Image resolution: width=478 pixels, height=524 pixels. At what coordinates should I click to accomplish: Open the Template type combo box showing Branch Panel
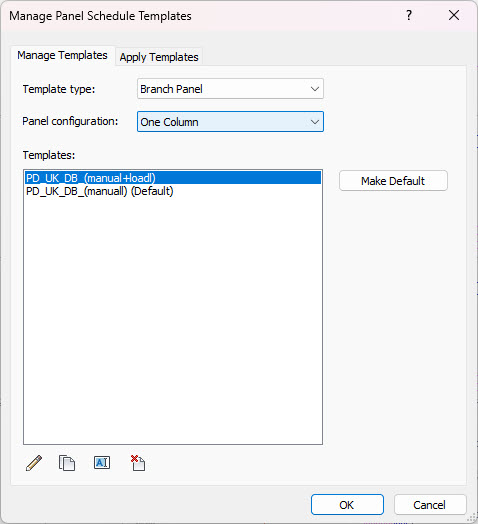coord(230,89)
